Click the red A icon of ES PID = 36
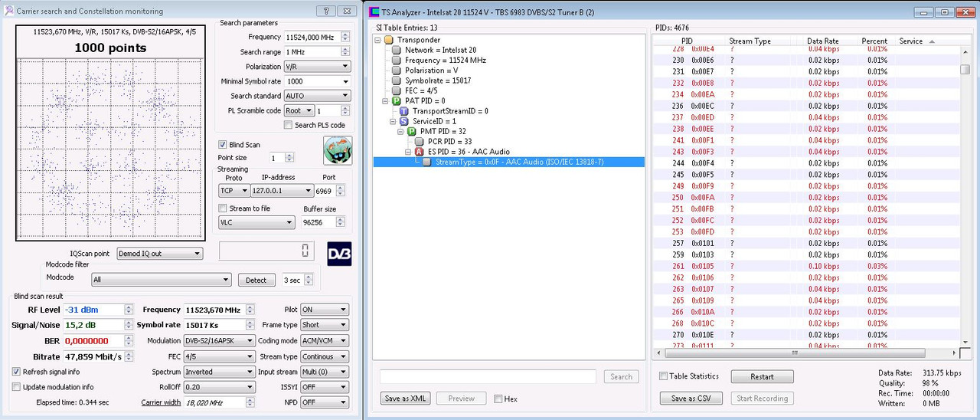The width and height of the screenshot is (980, 420). (419, 152)
